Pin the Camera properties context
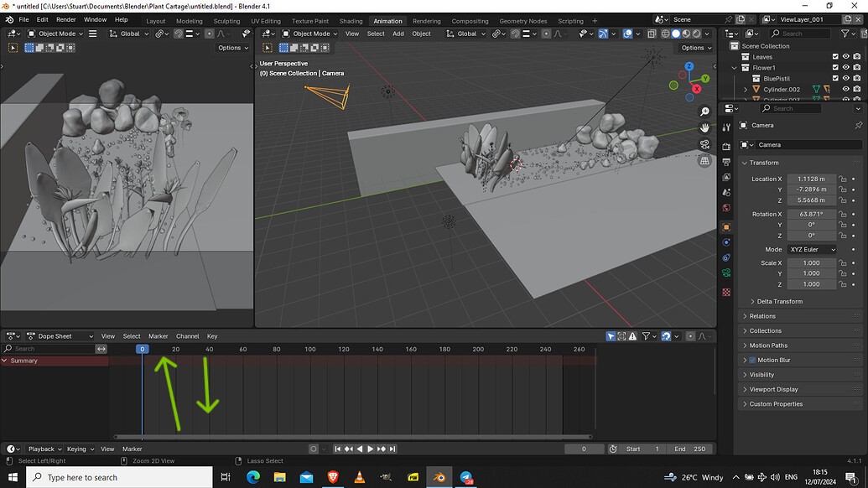This screenshot has height=488, width=868. pos(858,126)
